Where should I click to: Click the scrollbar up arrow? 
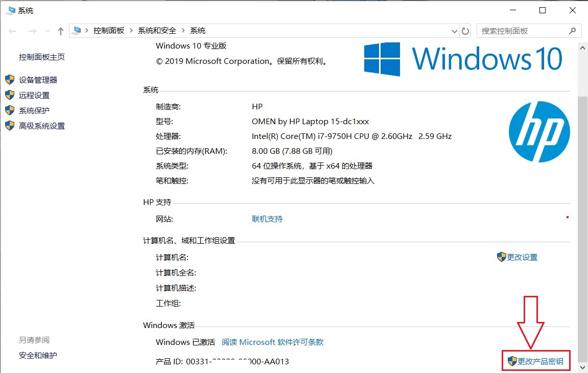582,48
